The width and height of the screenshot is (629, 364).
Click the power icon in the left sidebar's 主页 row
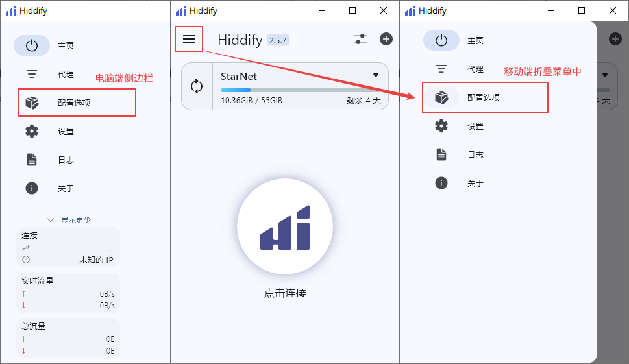(x=32, y=45)
